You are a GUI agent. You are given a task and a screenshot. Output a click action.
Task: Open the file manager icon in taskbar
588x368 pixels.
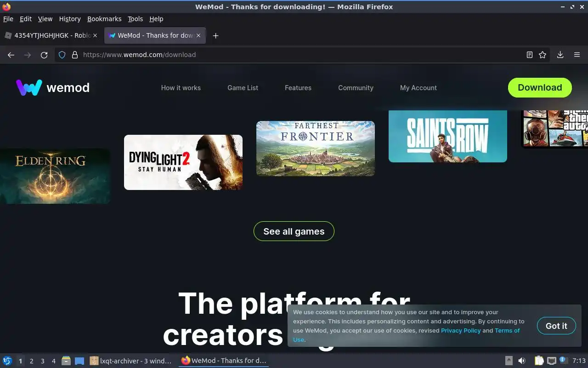click(x=66, y=361)
